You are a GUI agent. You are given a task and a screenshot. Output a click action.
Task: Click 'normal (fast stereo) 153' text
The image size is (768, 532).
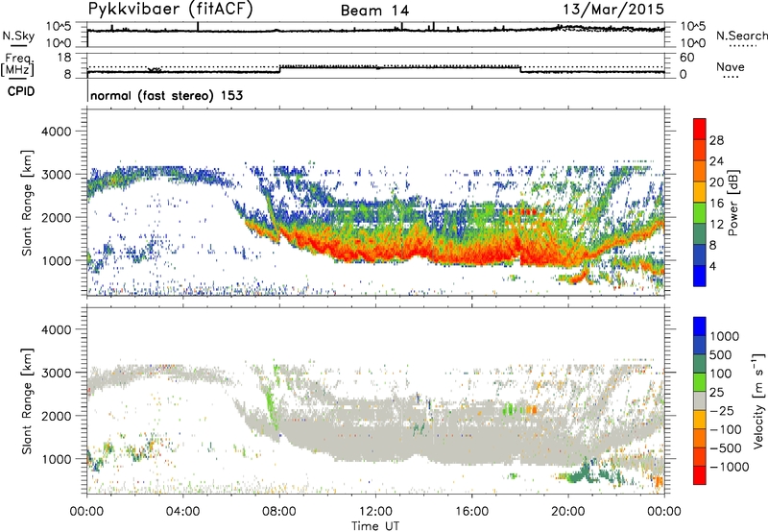coord(166,96)
